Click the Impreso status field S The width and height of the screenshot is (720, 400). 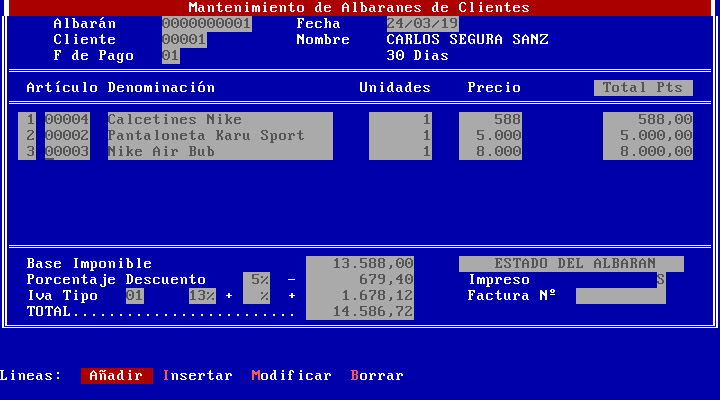(661, 280)
